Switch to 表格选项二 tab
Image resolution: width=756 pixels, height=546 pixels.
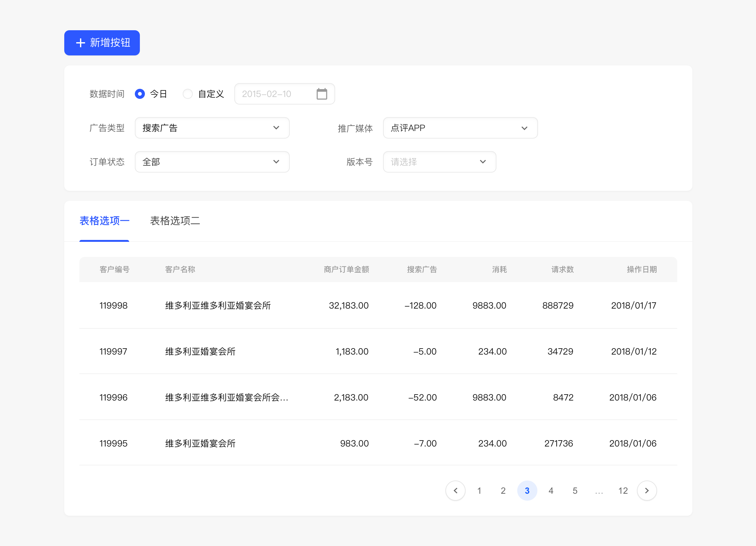175,220
